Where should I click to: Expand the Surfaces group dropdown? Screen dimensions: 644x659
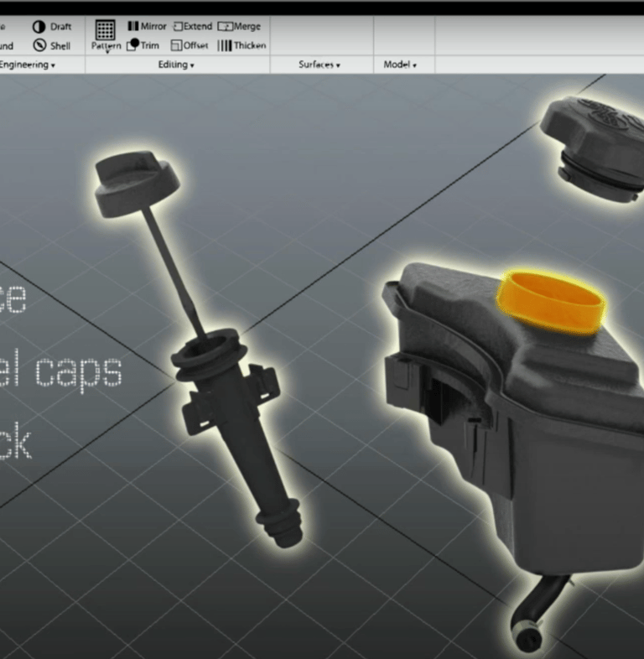[x=338, y=65]
